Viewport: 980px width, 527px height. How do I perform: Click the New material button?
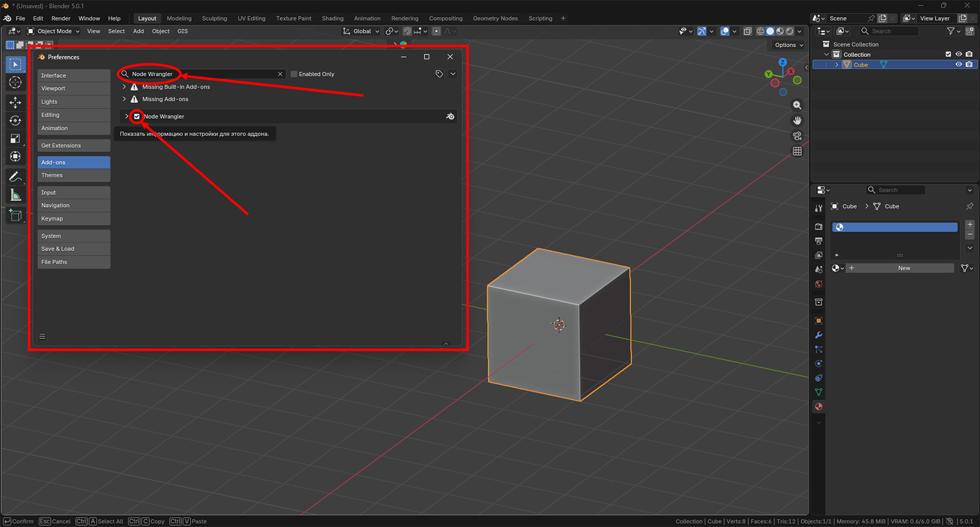click(x=903, y=268)
